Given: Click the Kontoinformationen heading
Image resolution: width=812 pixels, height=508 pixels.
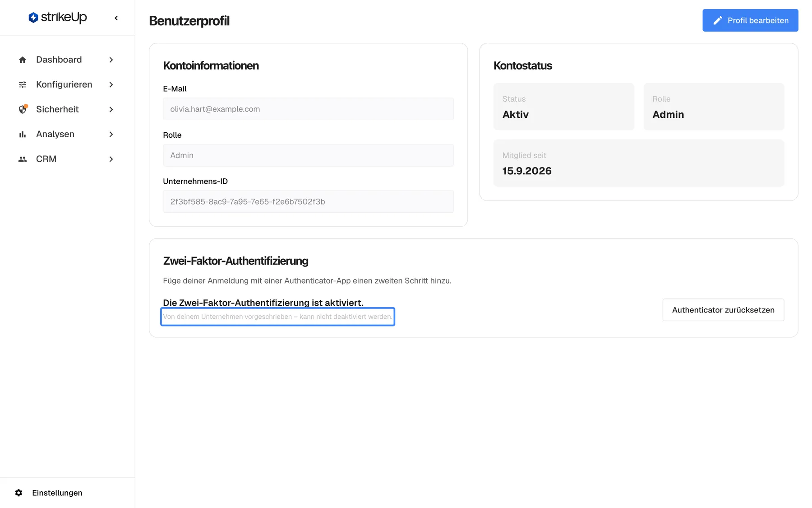Looking at the screenshot, I should (211, 65).
